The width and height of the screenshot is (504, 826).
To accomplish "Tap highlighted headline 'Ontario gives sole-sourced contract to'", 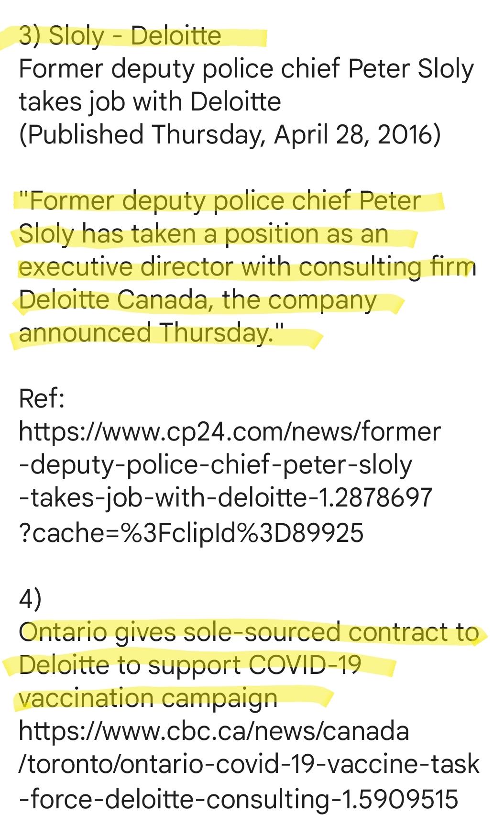I will click(x=249, y=632).
